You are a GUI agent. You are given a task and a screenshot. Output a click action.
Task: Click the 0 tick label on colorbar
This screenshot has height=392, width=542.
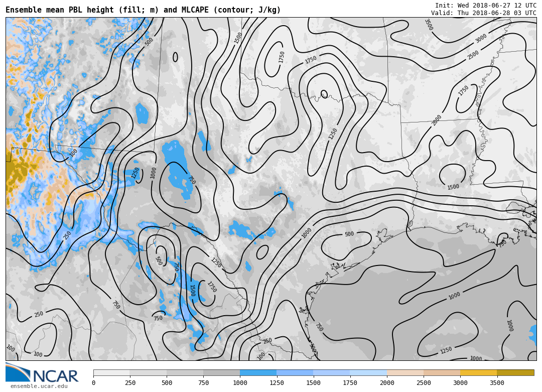pyautogui.click(x=93, y=383)
